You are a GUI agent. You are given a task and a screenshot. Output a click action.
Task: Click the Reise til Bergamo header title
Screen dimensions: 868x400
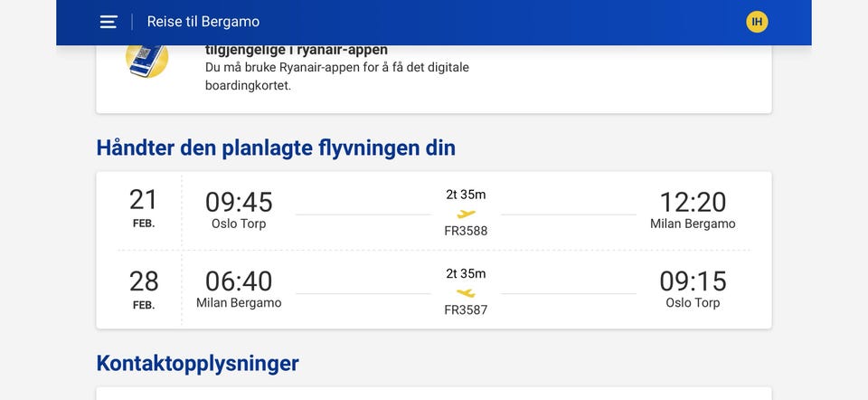203,22
